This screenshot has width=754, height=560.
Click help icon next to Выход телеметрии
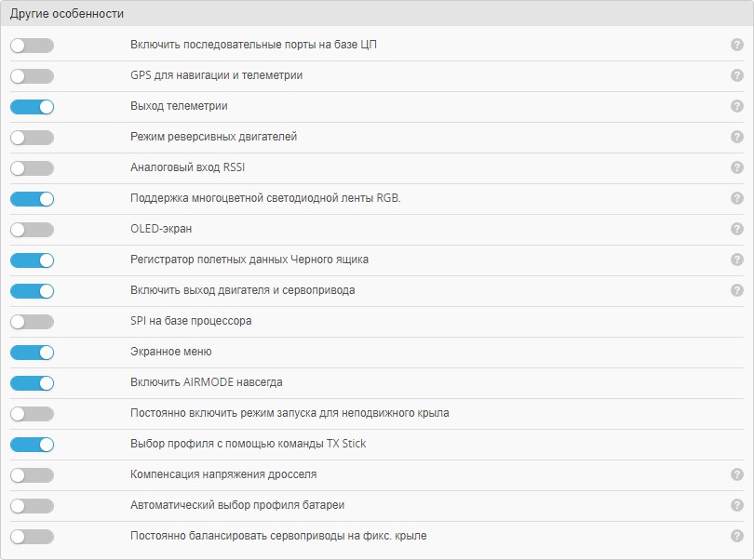tap(736, 106)
